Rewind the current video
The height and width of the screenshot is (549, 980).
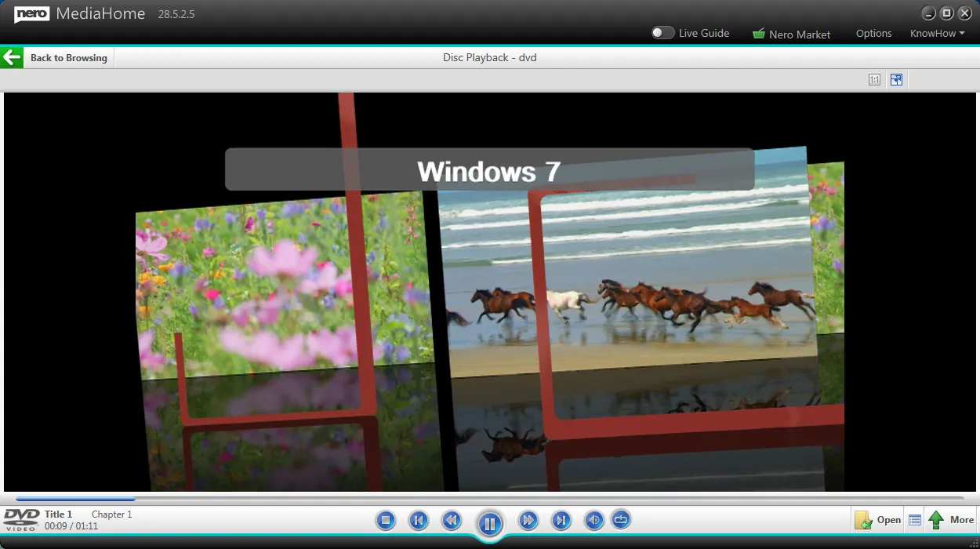click(x=452, y=520)
